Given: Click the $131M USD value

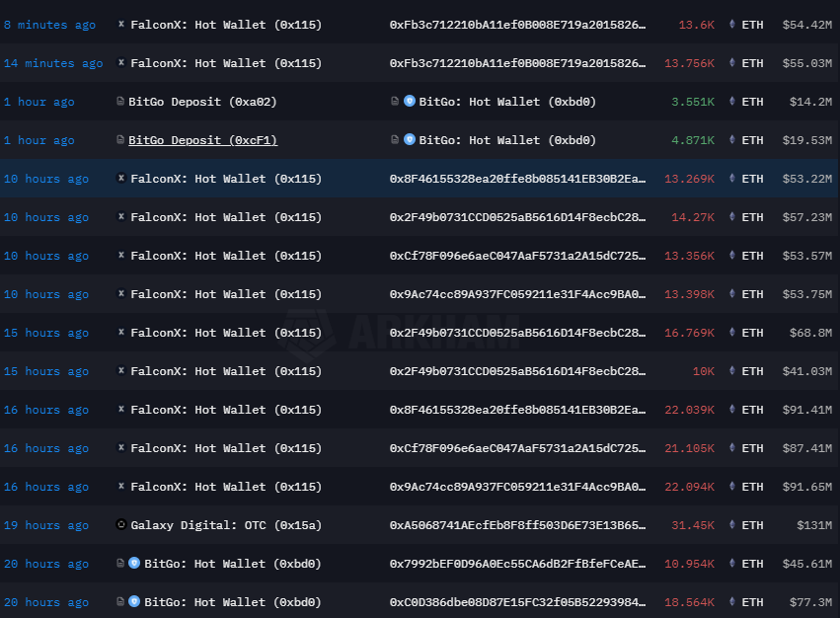Looking at the screenshot, I should click(814, 525).
